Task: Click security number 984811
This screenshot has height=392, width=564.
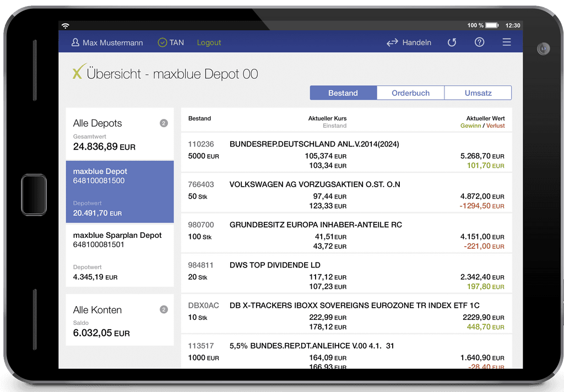Action: pos(201,265)
